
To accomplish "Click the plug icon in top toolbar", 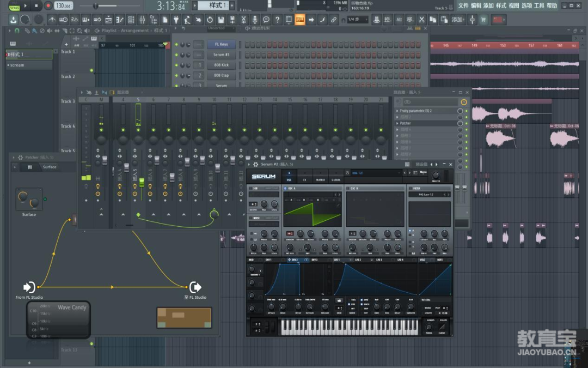I will click(x=176, y=20).
